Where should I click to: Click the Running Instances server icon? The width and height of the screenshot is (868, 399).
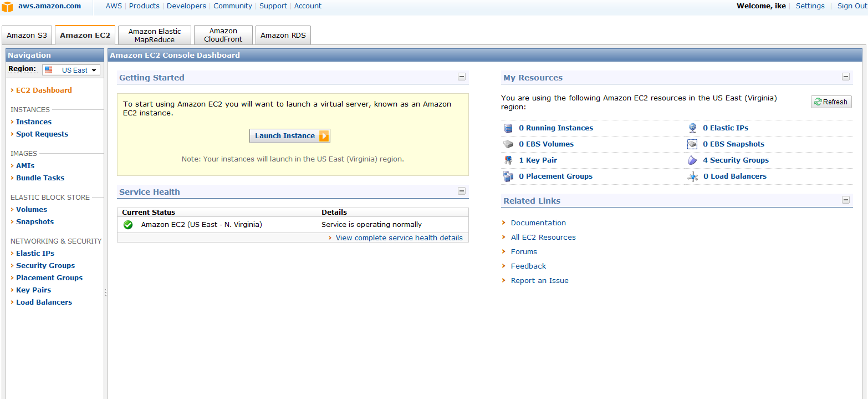point(508,128)
